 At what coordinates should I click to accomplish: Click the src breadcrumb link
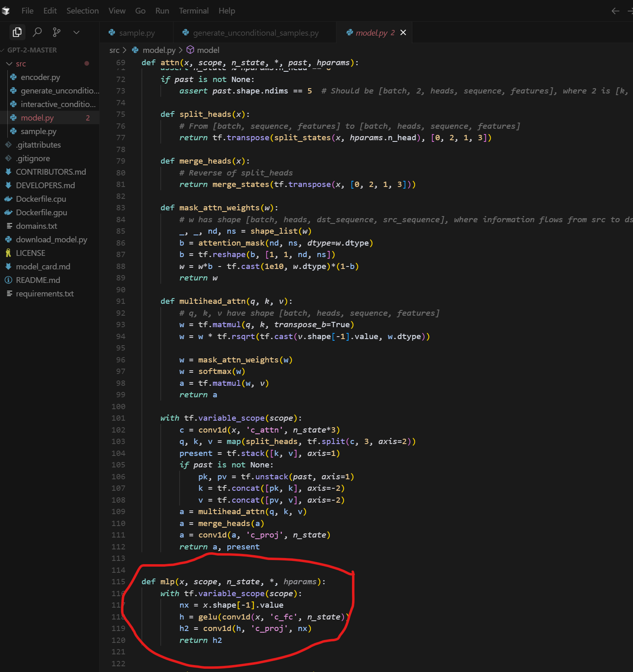click(x=114, y=50)
